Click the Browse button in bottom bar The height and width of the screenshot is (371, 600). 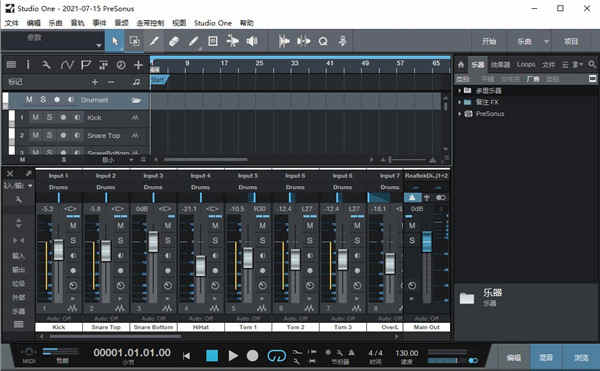tap(581, 358)
